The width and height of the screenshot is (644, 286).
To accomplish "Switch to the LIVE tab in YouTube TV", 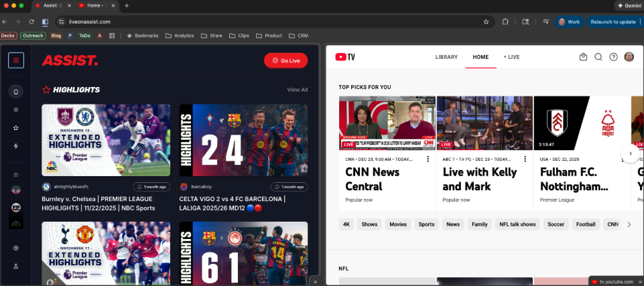I will click(x=512, y=57).
